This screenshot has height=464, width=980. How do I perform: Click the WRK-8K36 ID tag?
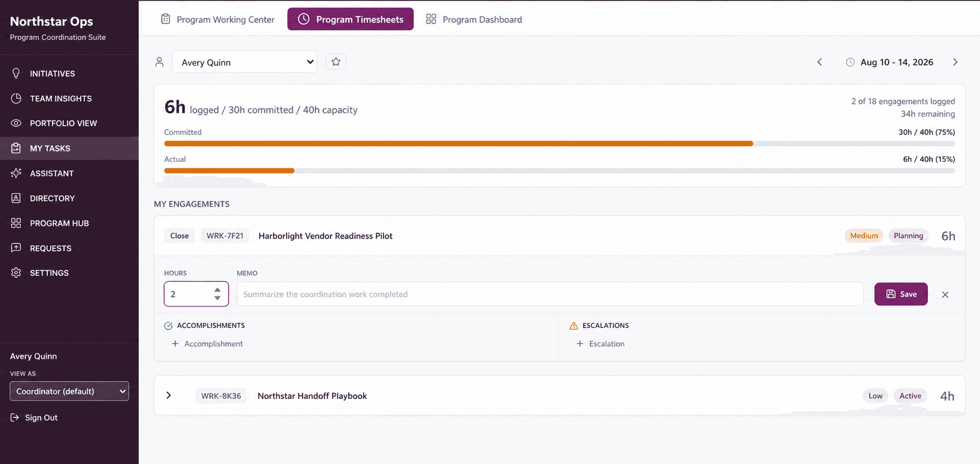pyautogui.click(x=221, y=396)
